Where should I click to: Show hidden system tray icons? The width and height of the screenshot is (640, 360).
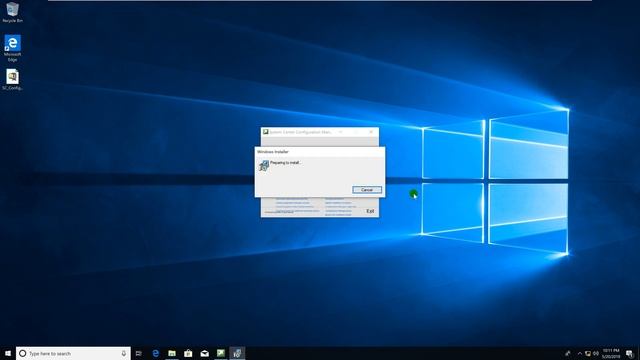[x=580, y=353]
